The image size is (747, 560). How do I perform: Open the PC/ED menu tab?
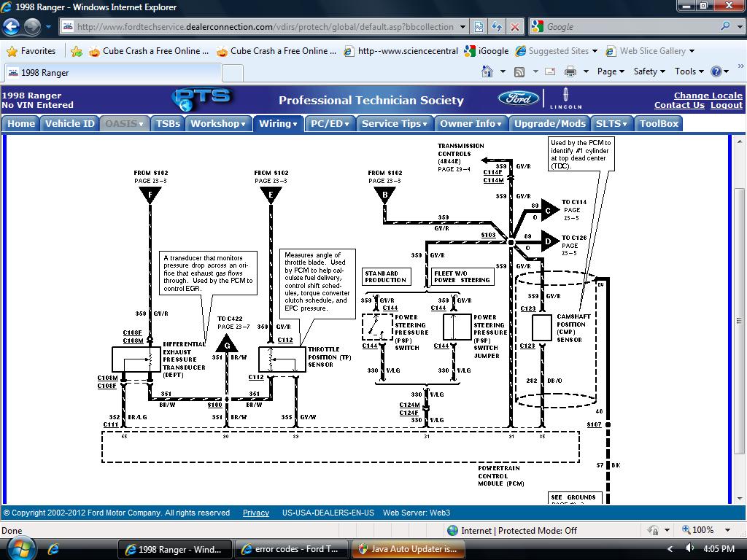330,123
